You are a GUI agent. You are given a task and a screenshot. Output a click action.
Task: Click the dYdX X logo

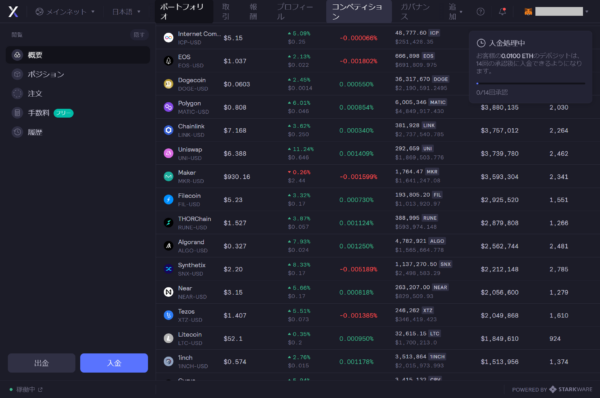pyautogui.click(x=13, y=11)
